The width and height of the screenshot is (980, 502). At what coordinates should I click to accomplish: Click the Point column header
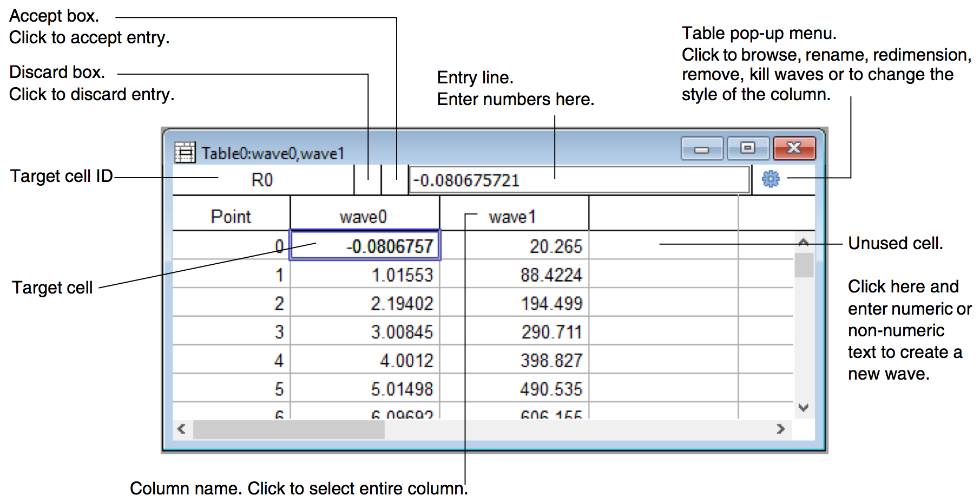coord(231,217)
